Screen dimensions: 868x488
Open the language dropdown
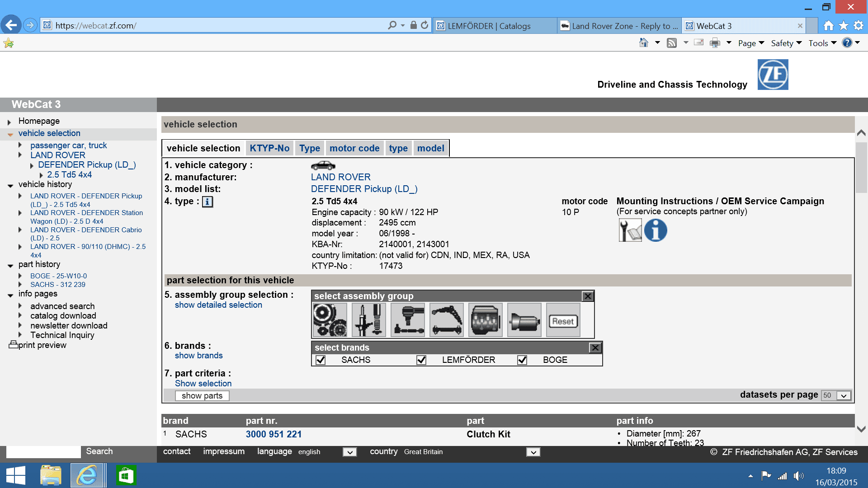349,452
